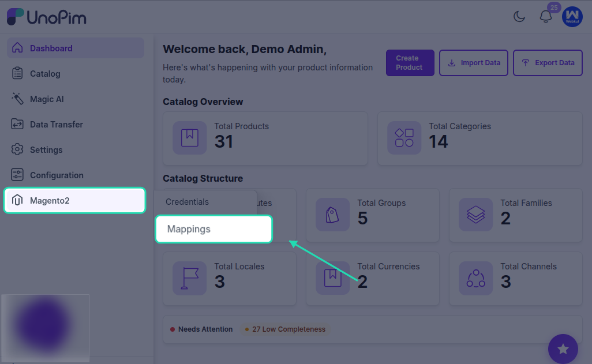The image size is (592, 364).
Task: Click the Create Product button
Action: pyautogui.click(x=410, y=63)
